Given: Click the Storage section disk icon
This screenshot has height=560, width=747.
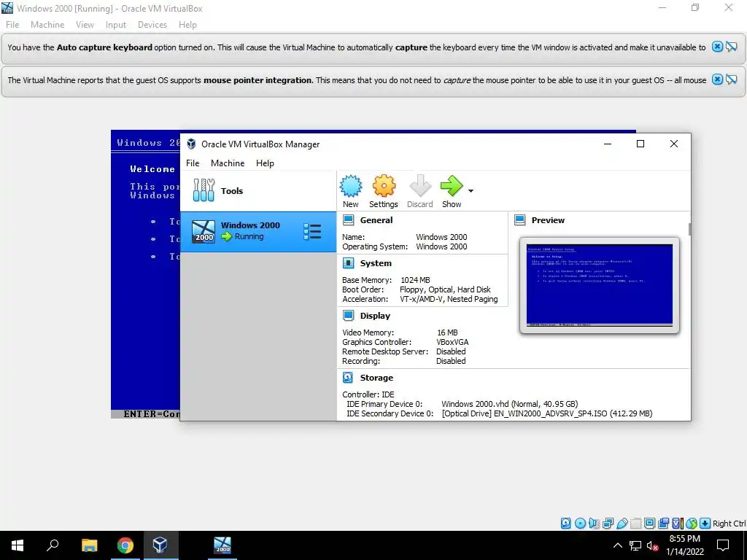Looking at the screenshot, I should coord(348,377).
